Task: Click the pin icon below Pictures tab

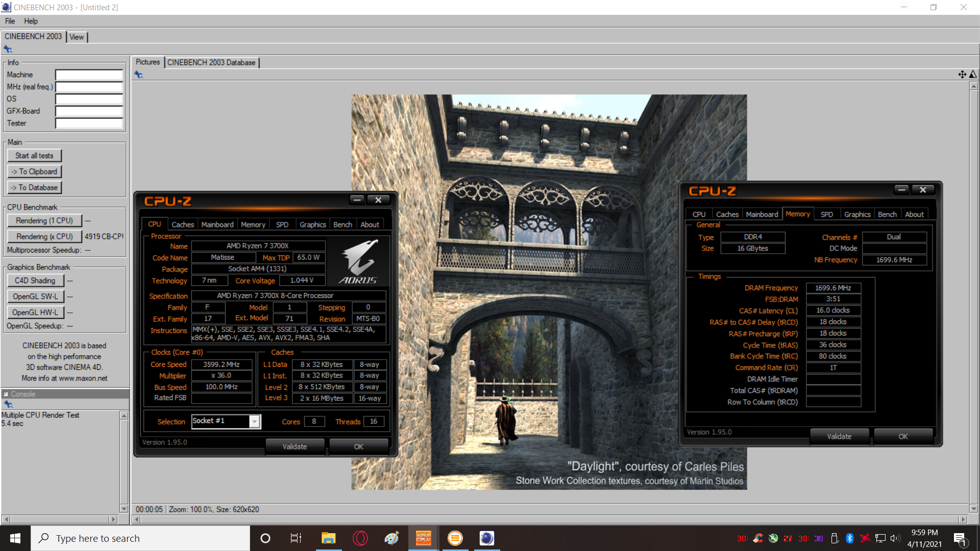Action: tap(138, 74)
